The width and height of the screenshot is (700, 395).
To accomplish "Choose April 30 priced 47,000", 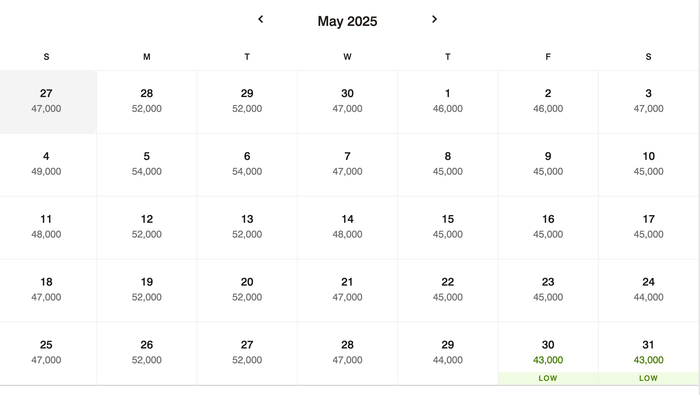I will pyautogui.click(x=347, y=102).
